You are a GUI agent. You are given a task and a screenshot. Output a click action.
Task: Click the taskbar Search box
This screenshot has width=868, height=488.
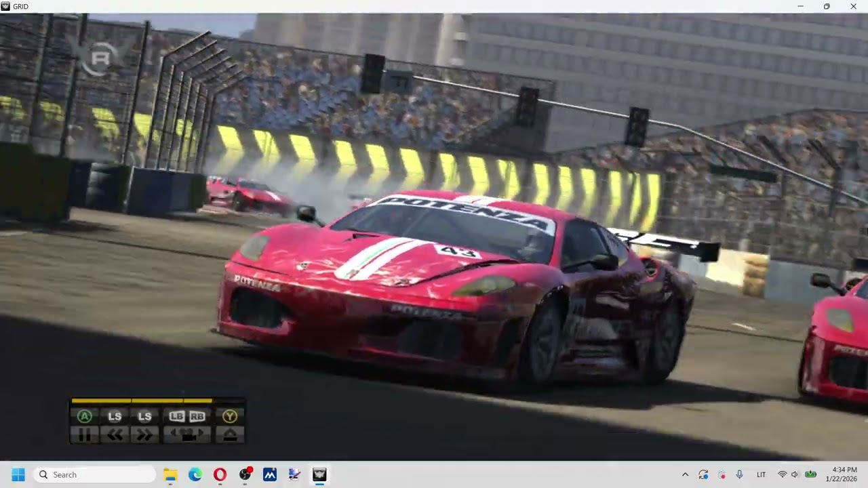pos(95,474)
